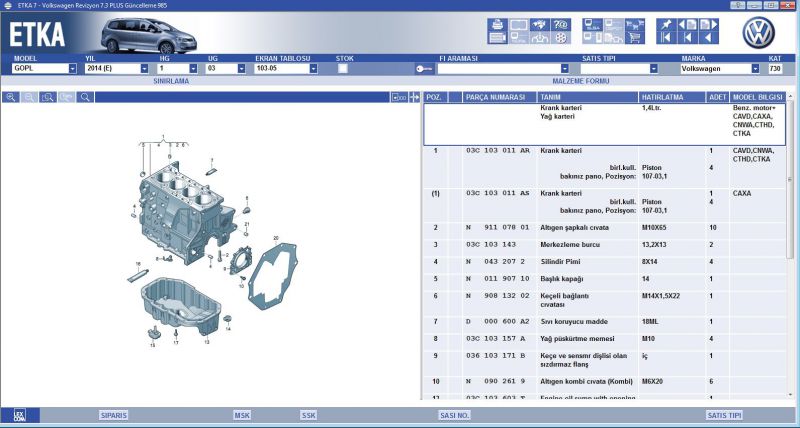Click the SASI NO. button
The height and width of the screenshot is (428, 800).
point(454,415)
